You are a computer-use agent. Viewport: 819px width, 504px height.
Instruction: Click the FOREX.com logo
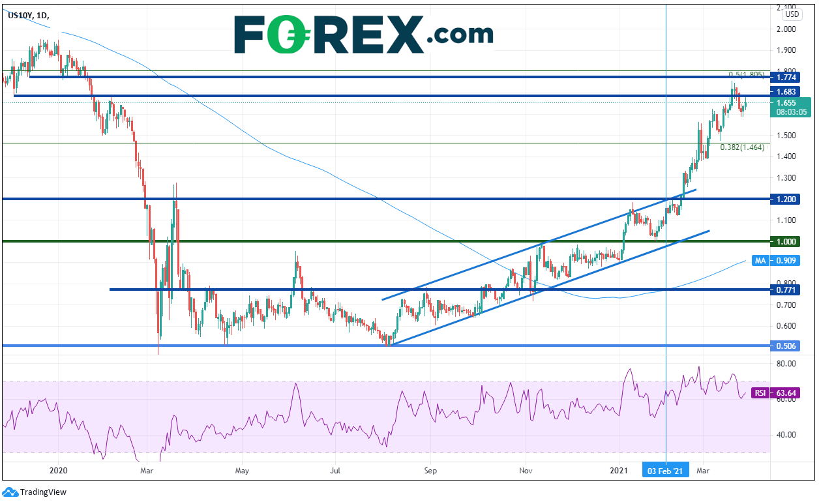363,33
